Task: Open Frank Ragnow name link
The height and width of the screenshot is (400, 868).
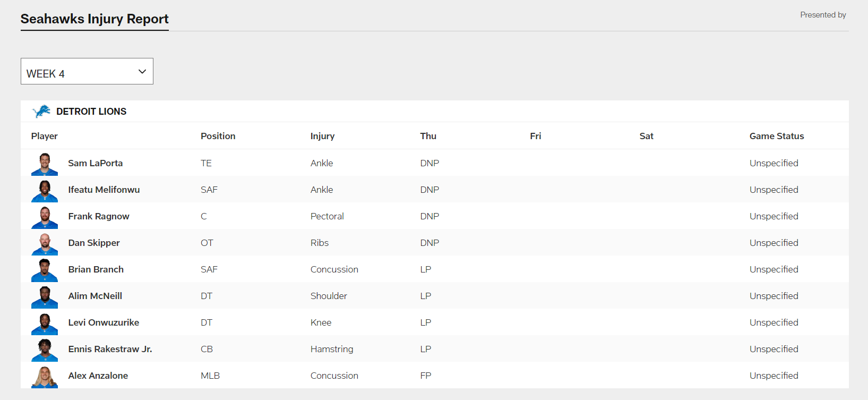Action: click(x=99, y=216)
